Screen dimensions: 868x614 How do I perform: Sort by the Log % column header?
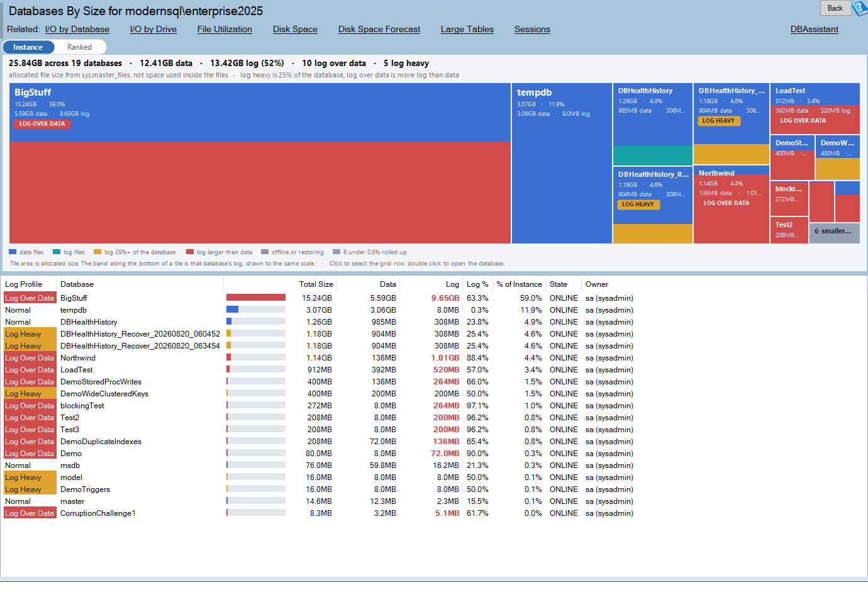477,284
